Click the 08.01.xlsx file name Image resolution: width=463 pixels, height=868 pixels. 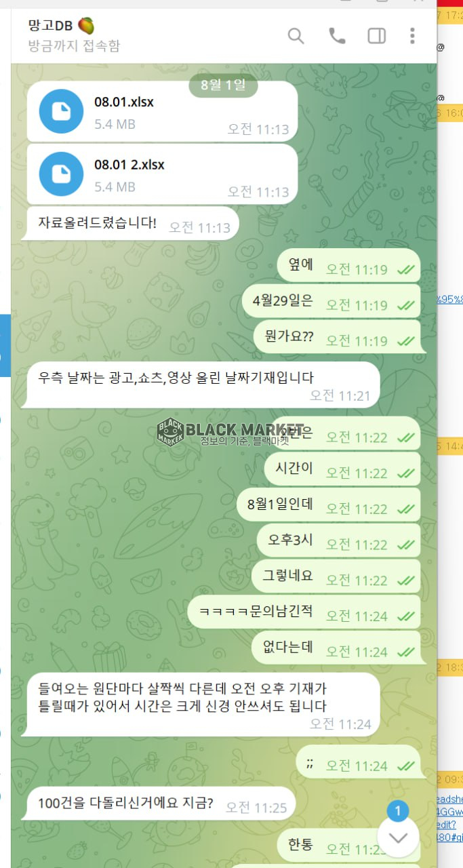tap(124, 102)
